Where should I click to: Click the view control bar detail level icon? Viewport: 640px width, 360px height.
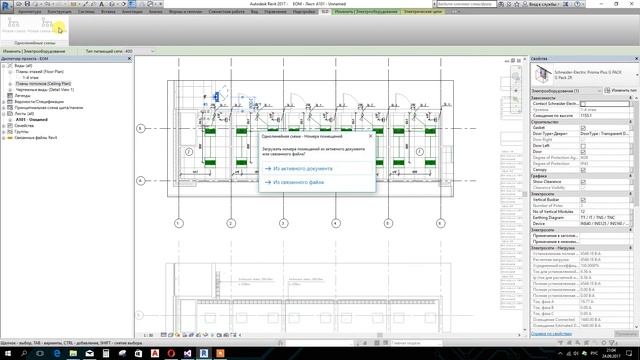[164, 335]
